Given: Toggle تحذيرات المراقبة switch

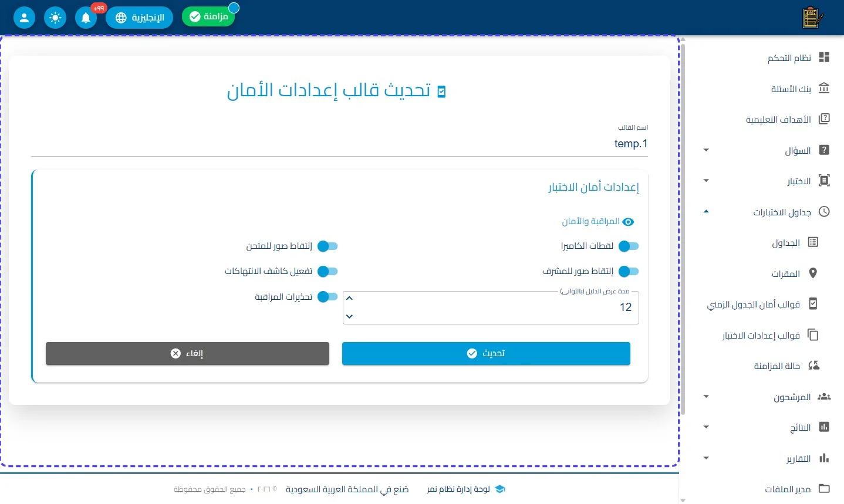Looking at the screenshot, I should (328, 297).
